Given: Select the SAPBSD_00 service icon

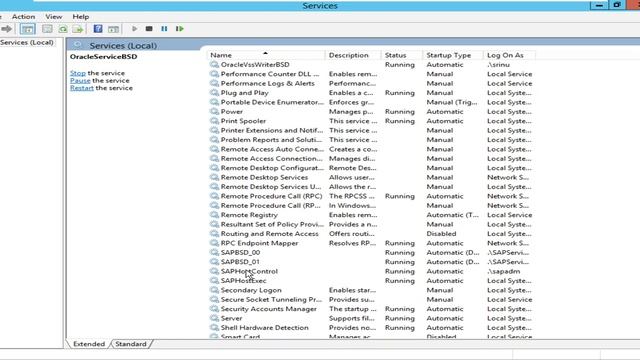Looking at the screenshot, I should click(214, 252).
